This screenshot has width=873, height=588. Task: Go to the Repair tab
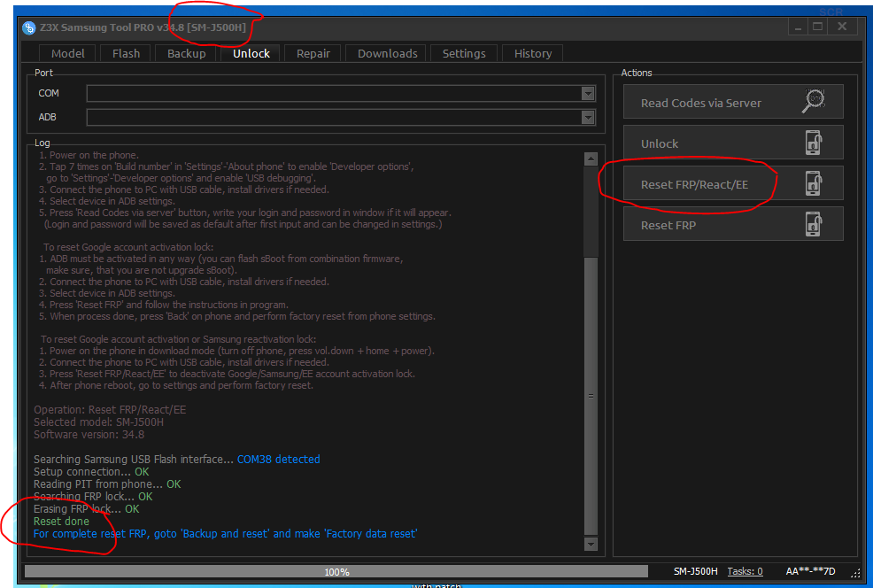pyautogui.click(x=313, y=53)
